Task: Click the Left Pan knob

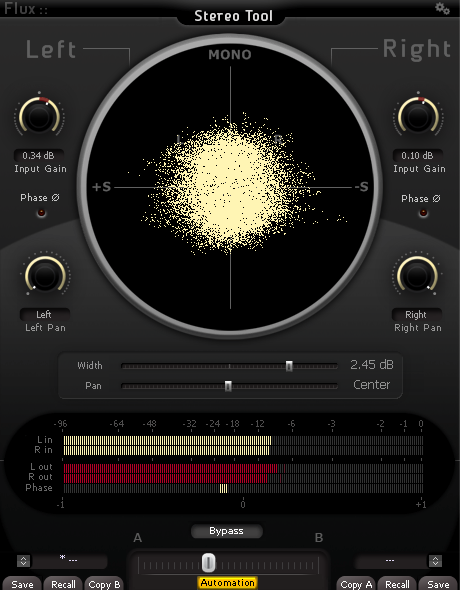Action: click(x=45, y=275)
